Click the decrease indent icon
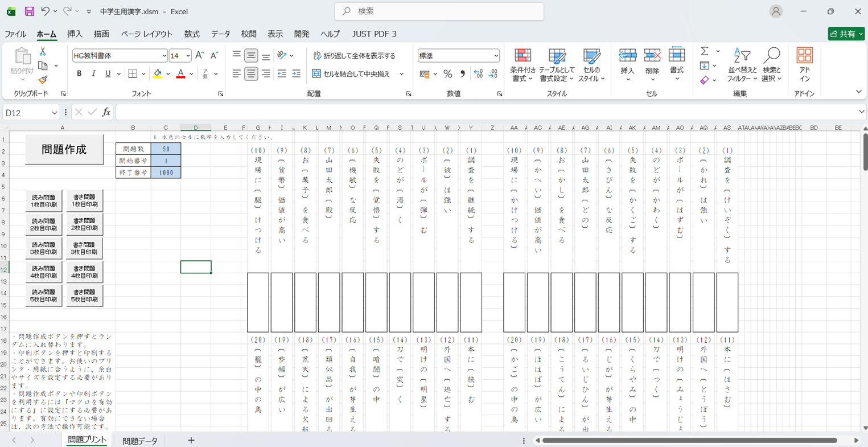 tap(281, 73)
